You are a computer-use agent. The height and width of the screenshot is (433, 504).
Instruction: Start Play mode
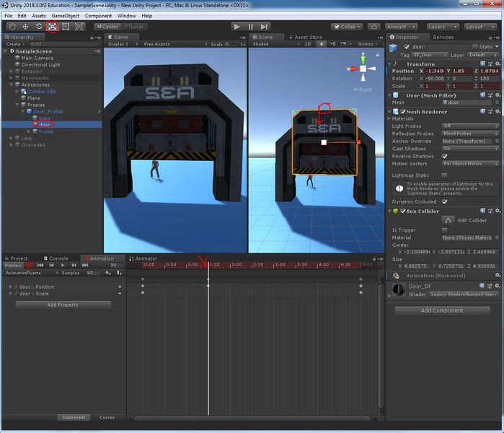[x=237, y=27]
